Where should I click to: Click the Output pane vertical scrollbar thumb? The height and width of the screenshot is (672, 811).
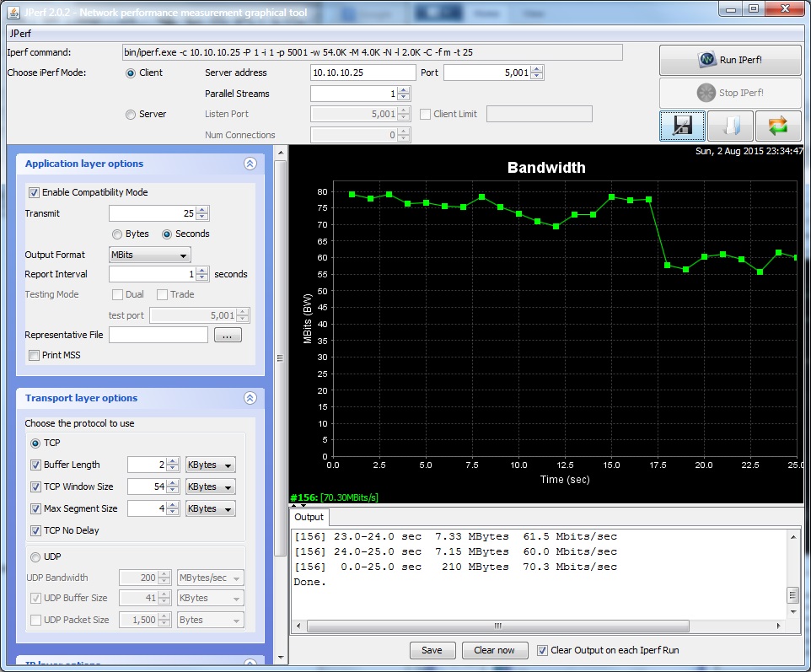(x=793, y=595)
